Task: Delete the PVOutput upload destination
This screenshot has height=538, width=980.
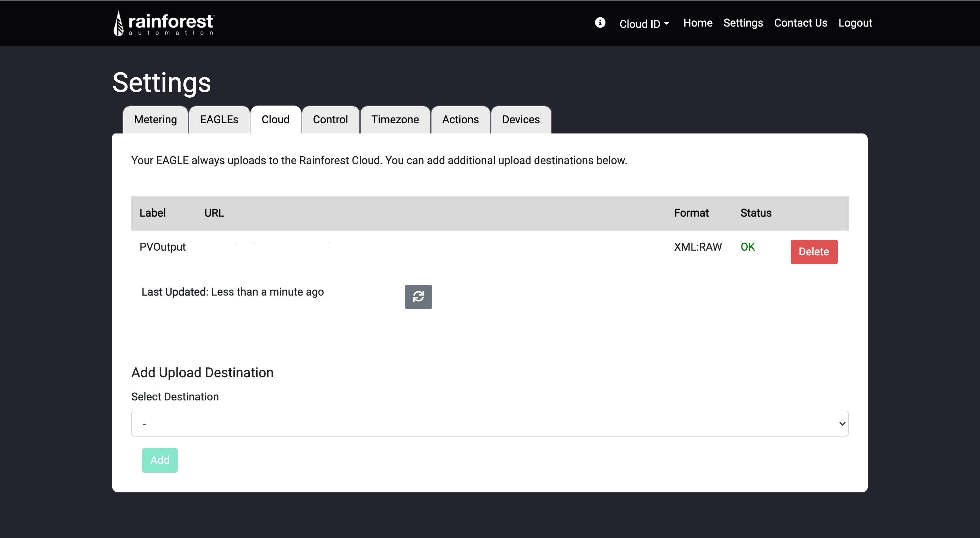Action: [x=814, y=252]
